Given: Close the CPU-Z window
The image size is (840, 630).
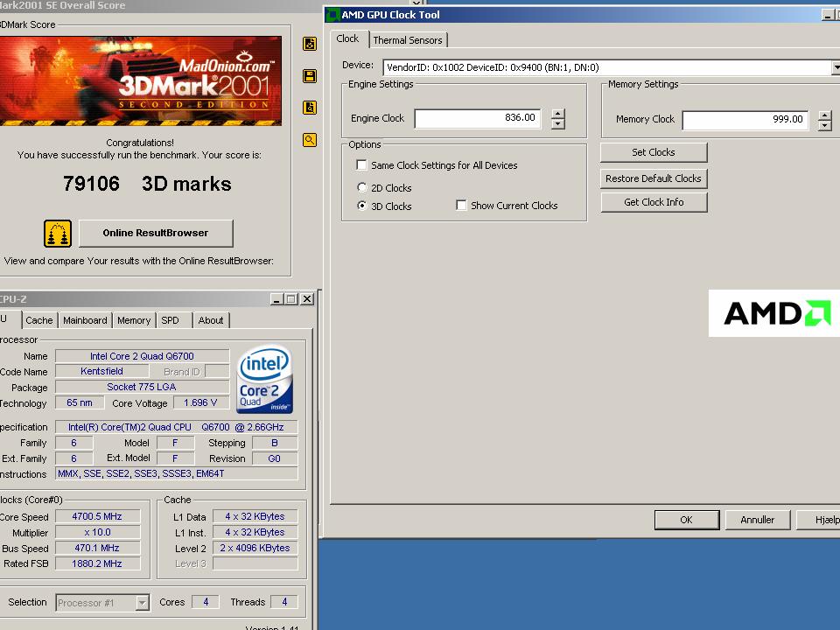Looking at the screenshot, I should (307, 299).
